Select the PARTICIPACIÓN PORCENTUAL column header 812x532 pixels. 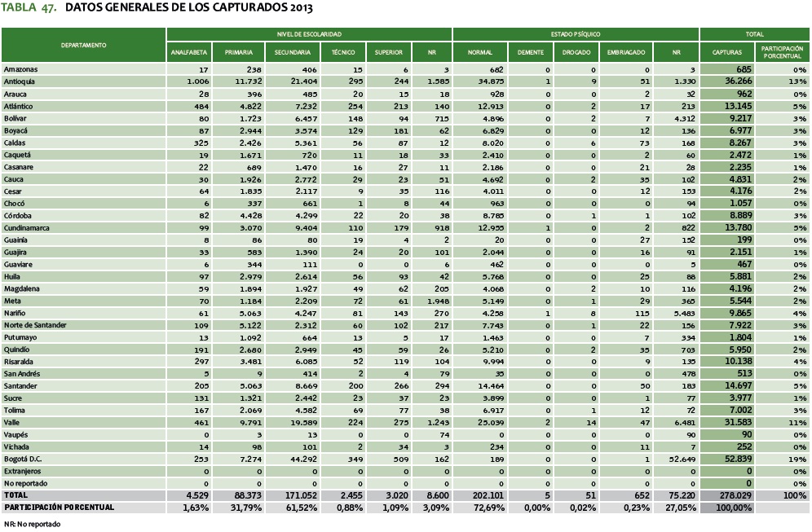tap(782, 52)
